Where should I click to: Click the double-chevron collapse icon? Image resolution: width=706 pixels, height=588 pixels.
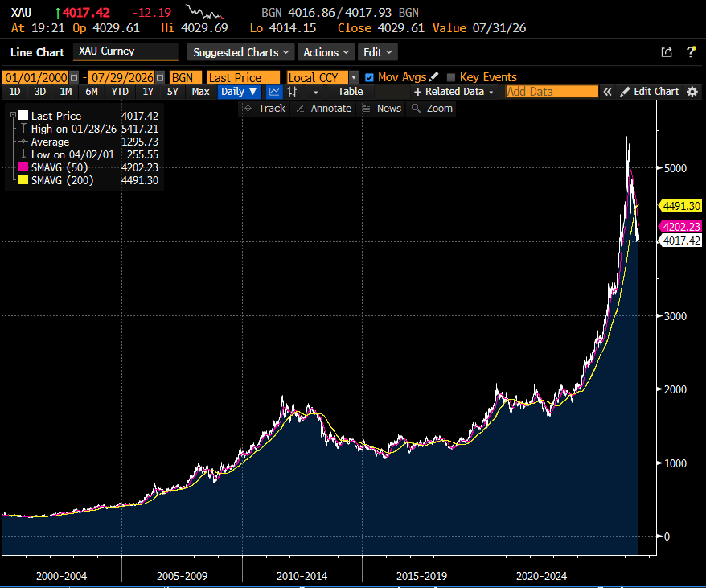(607, 92)
